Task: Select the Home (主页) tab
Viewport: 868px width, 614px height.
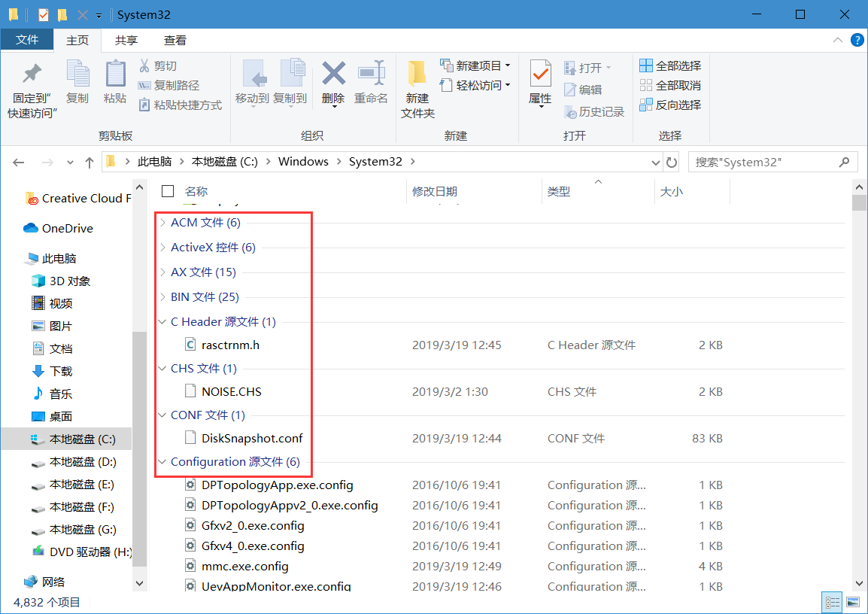Action: [77, 41]
